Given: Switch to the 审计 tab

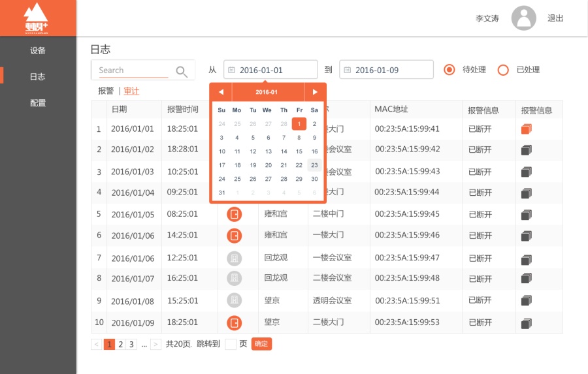Looking at the screenshot, I should tap(131, 91).
